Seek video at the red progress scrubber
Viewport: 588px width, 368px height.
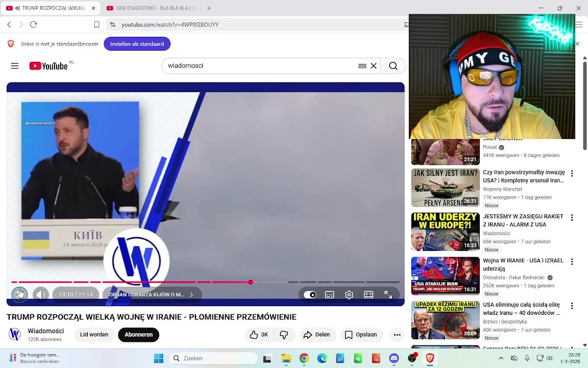click(251, 282)
